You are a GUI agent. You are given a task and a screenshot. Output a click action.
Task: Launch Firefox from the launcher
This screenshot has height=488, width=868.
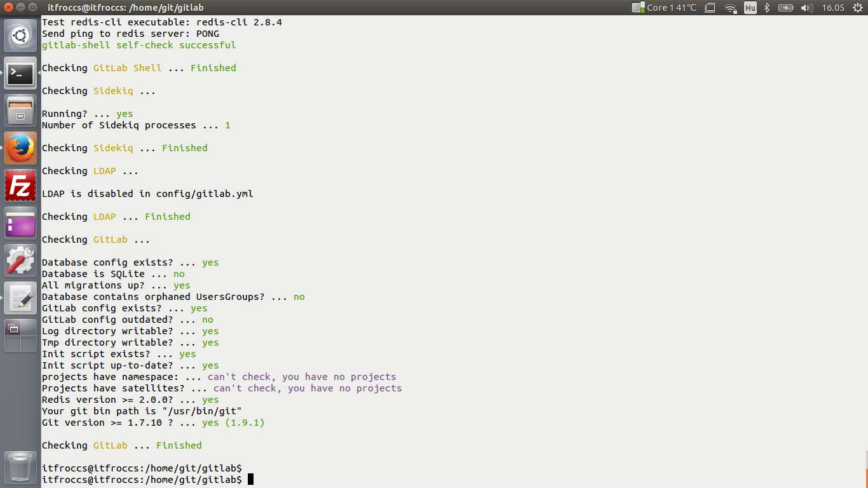pos(20,147)
